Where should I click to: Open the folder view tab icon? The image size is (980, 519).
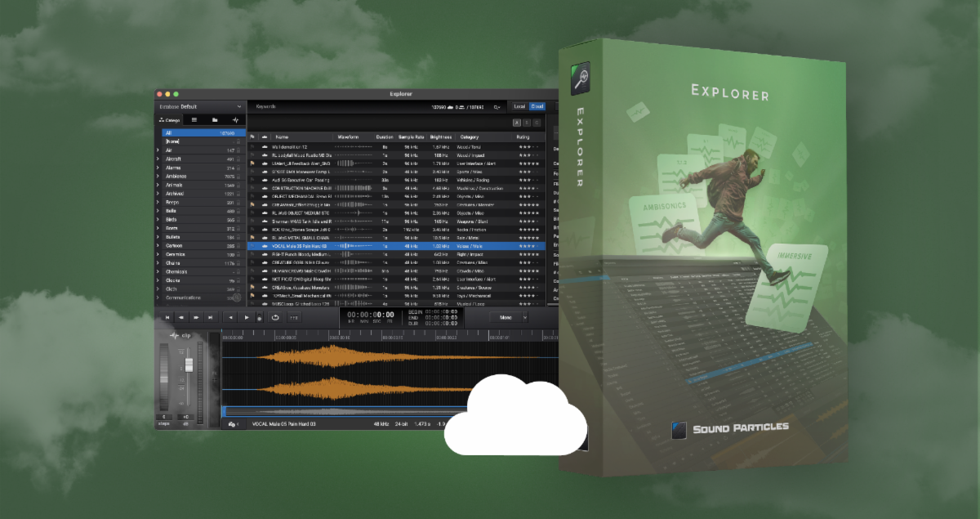click(x=215, y=119)
